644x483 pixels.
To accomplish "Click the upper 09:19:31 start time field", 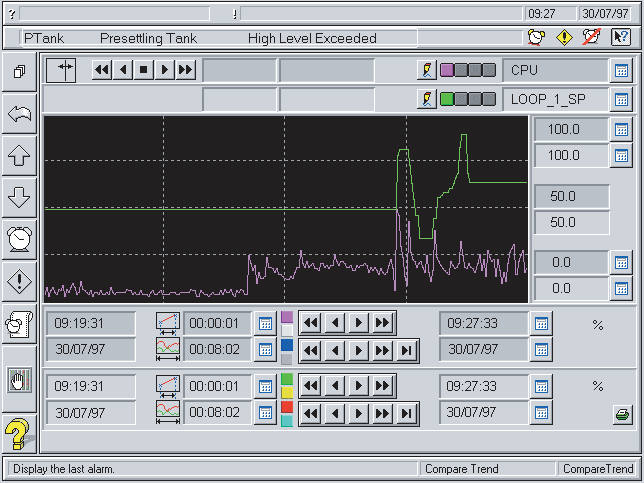I will pos(91,324).
